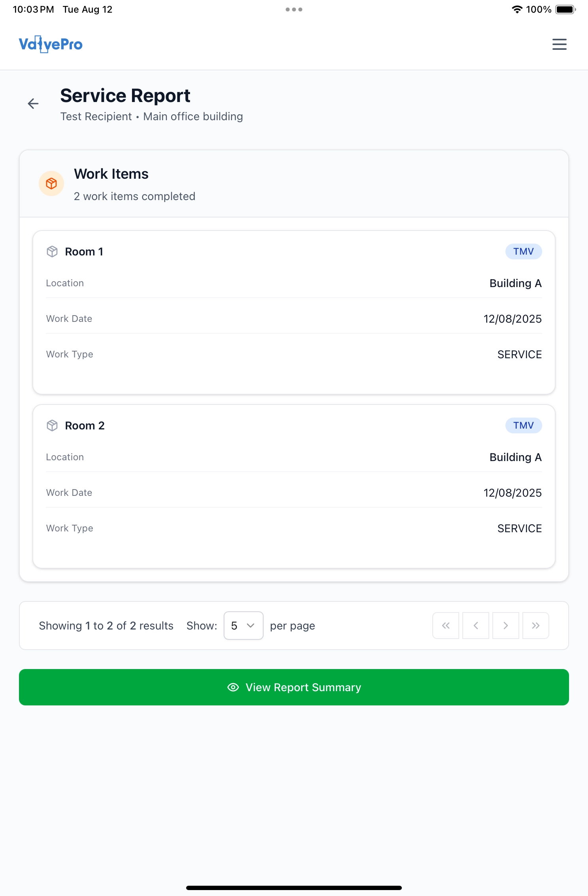This screenshot has height=896, width=588.
Task: Go to previous page using left chevron
Action: click(475, 626)
